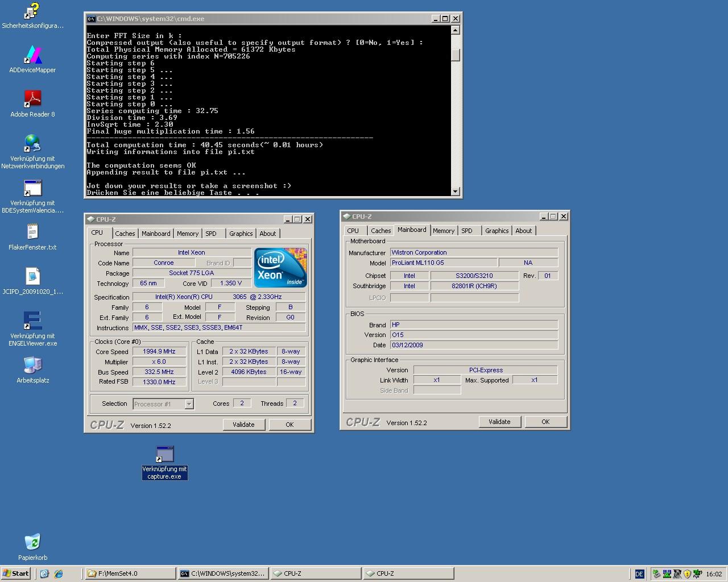Click Core Speed value 1994.9 MHz

pyautogui.click(x=159, y=351)
